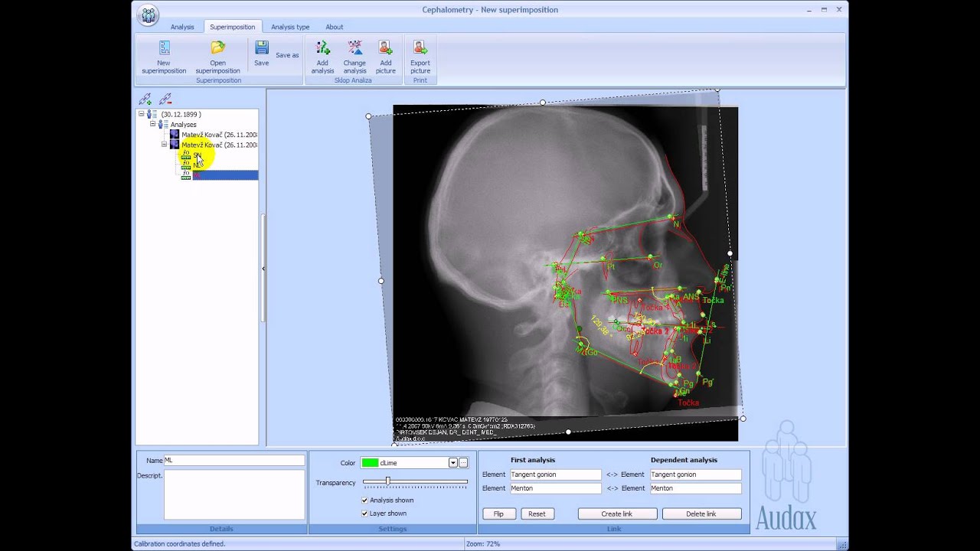Collapse the Matevž Kovač node containing SN

pyautogui.click(x=164, y=144)
